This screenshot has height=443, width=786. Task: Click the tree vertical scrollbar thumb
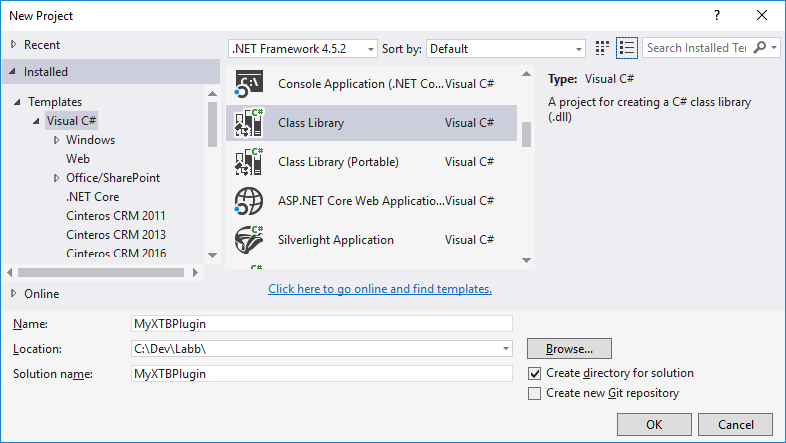(x=213, y=124)
